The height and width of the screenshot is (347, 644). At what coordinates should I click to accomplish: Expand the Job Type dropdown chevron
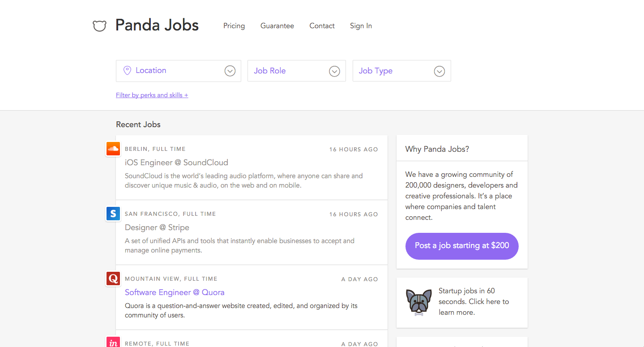[x=439, y=71]
